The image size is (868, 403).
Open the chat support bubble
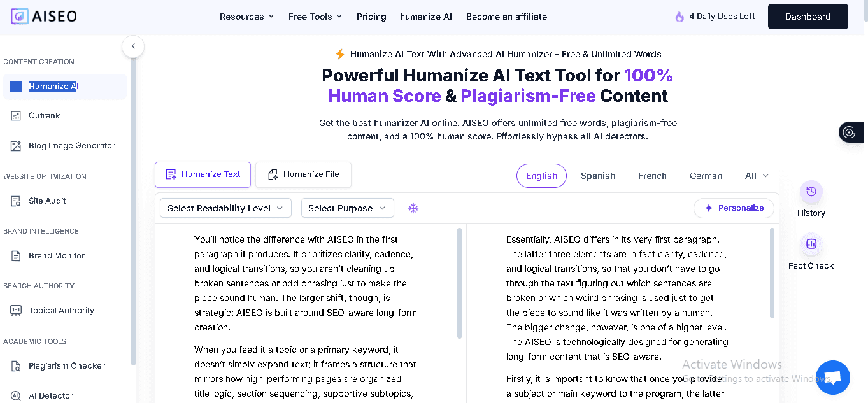click(832, 377)
